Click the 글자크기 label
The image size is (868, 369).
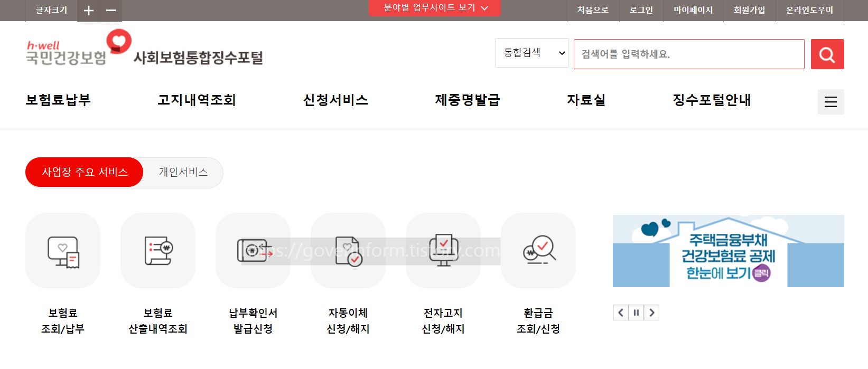(x=51, y=10)
